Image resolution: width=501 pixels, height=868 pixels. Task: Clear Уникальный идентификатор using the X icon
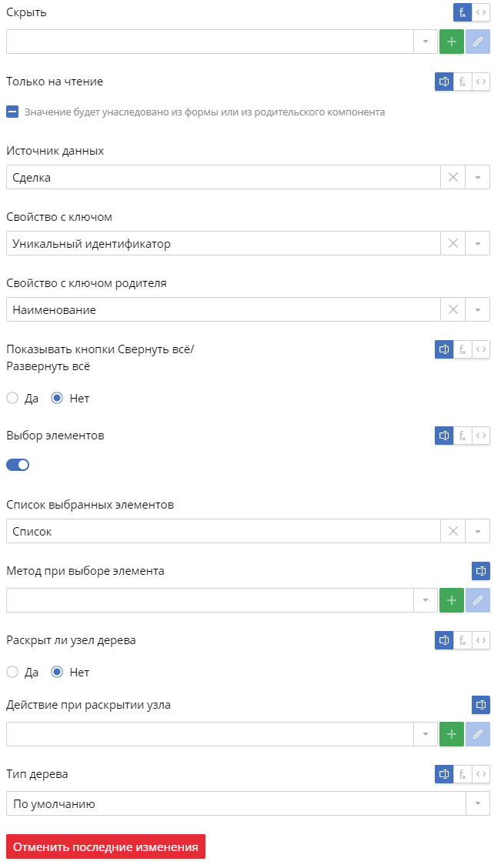tap(453, 244)
